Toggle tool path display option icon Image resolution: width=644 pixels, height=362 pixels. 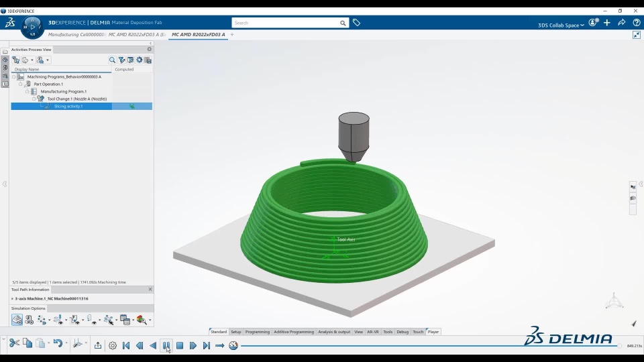(42, 320)
